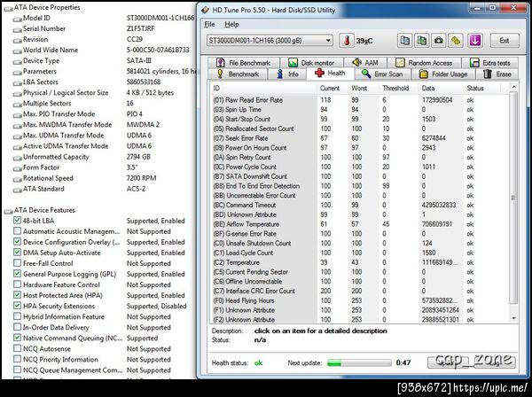This screenshot has height=397, width=532.
Task: Open the Random Access tab
Action: tap(424, 63)
